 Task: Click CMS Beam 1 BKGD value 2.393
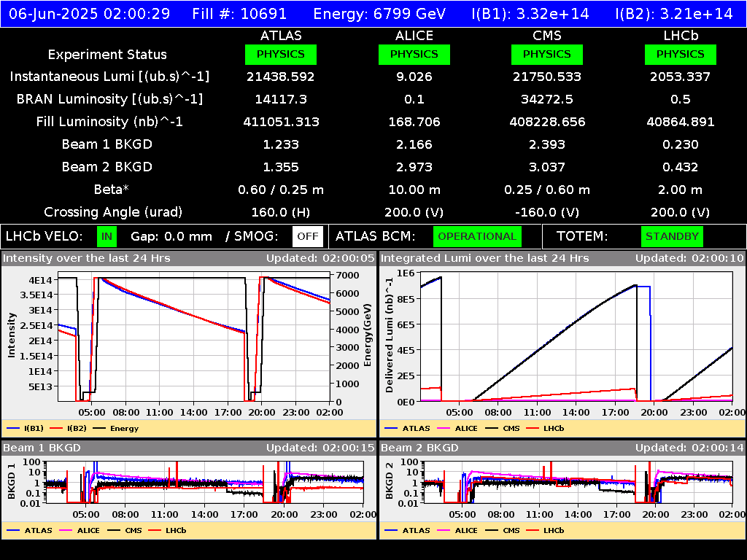pos(547,144)
